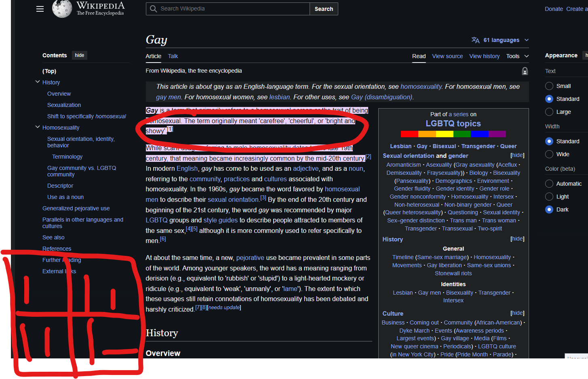Image resolution: width=588 pixels, height=379 pixels.
Task: Select the Standard width option
Action: [549, 141]
